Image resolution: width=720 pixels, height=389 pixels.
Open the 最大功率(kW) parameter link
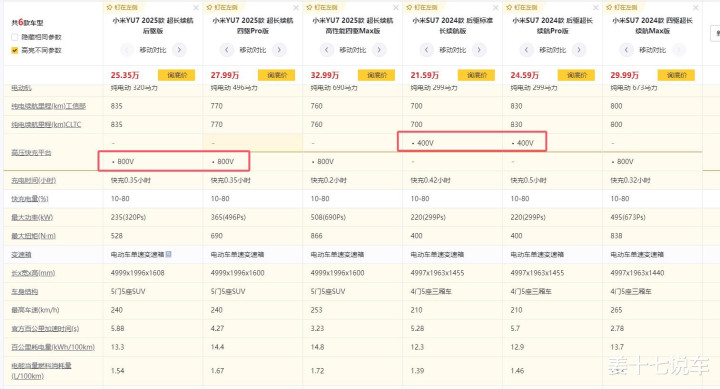pos(32,217)
